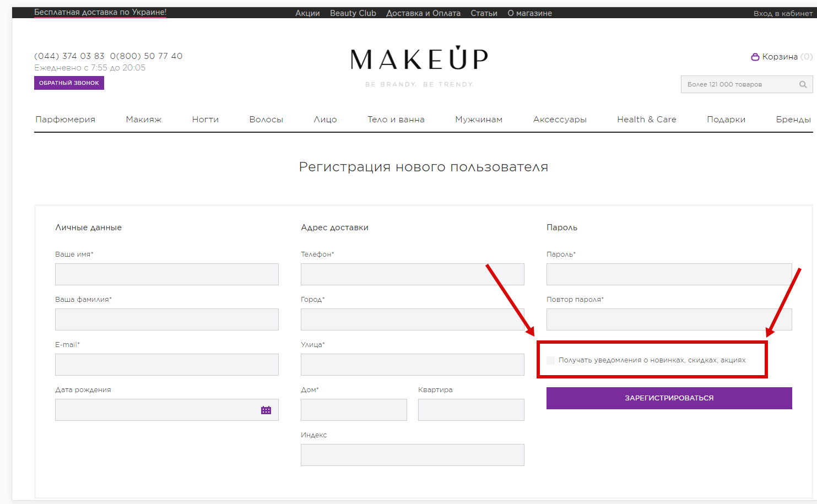Open the Макияж menu category

[x=143, y=120]
